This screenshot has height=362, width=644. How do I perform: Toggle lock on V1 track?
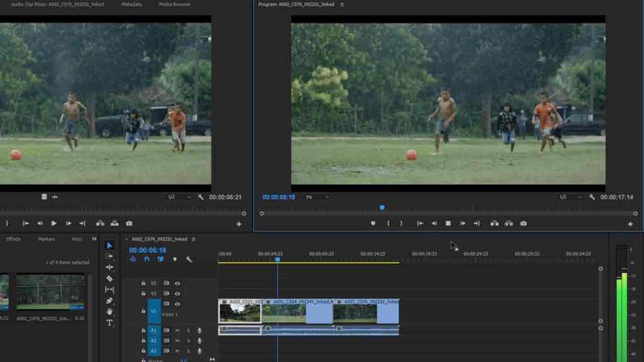click(143, 311)
